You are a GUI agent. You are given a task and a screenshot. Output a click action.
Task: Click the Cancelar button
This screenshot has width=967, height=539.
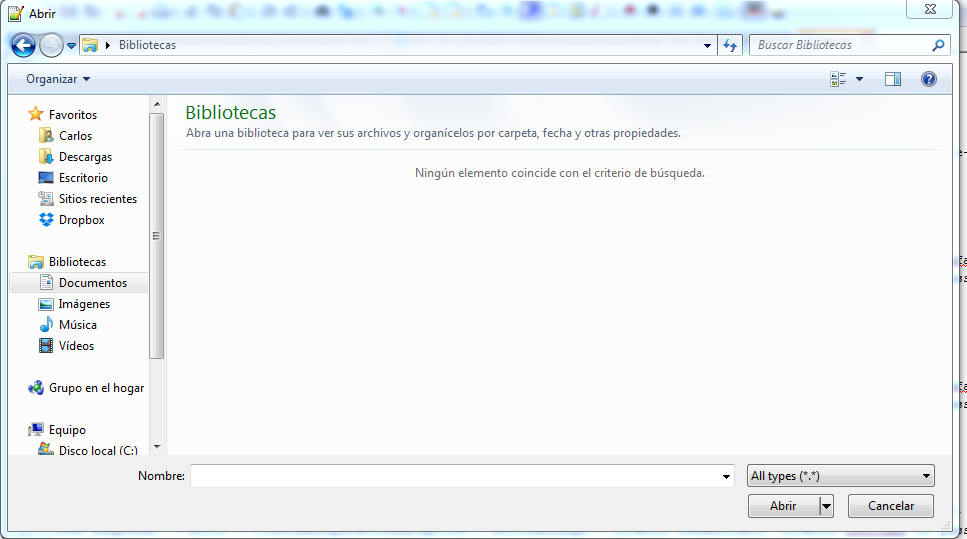[x=891, y=506]
